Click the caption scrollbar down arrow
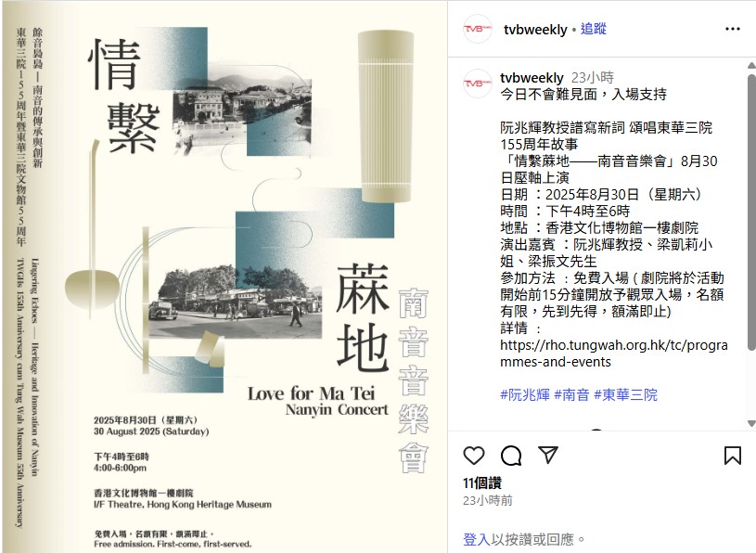This screenshot has height=553, width=756. tap(751, 423)
